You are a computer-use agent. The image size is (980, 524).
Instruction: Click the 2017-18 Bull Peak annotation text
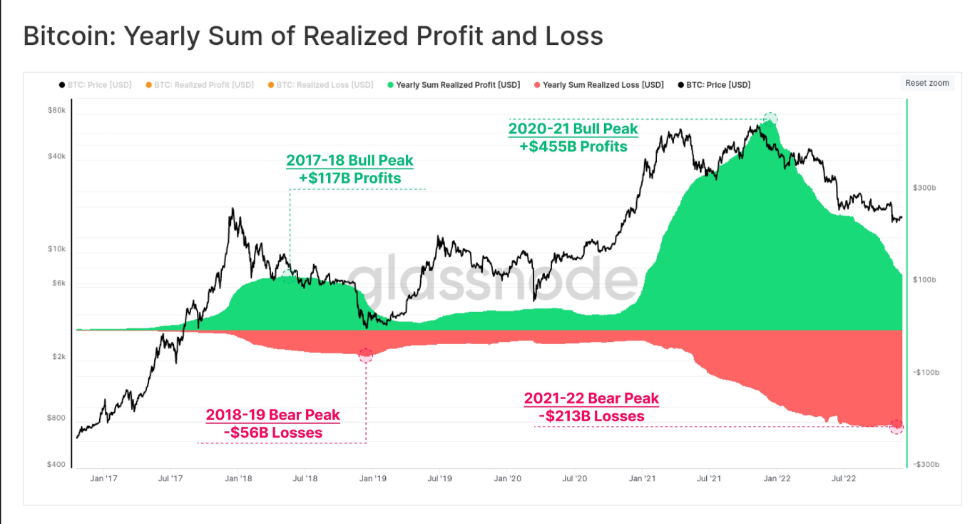(x=349, y=161)
